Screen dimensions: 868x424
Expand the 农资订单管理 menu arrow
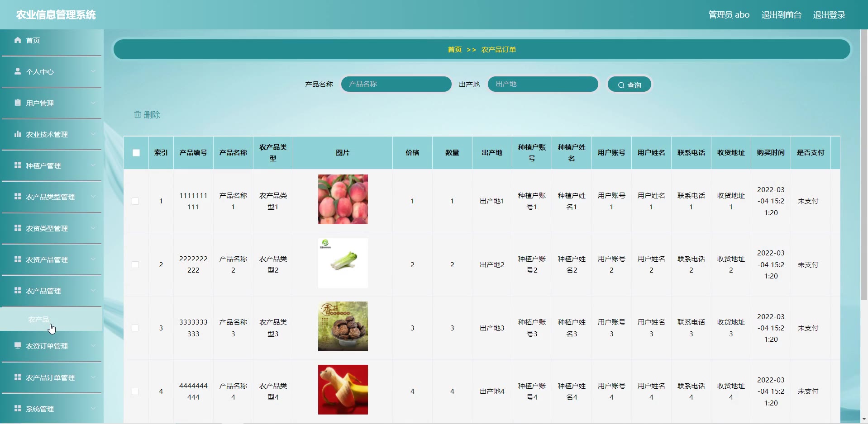pos(93,346)
